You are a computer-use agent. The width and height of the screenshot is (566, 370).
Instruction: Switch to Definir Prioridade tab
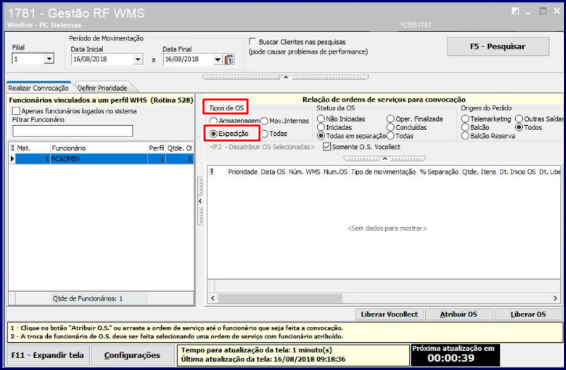[x=103, y=88]
